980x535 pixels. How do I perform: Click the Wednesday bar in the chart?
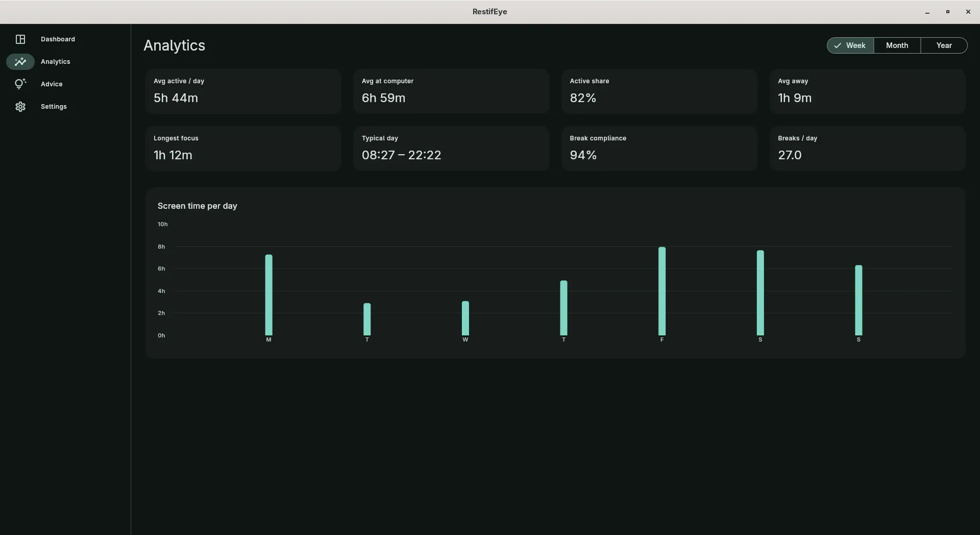[465, 318]
